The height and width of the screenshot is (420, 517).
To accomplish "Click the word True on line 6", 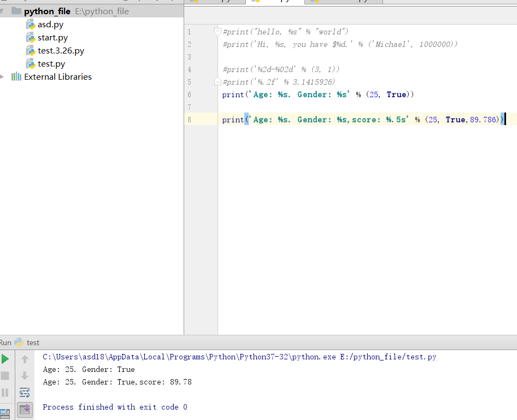I will pos(396,94).
